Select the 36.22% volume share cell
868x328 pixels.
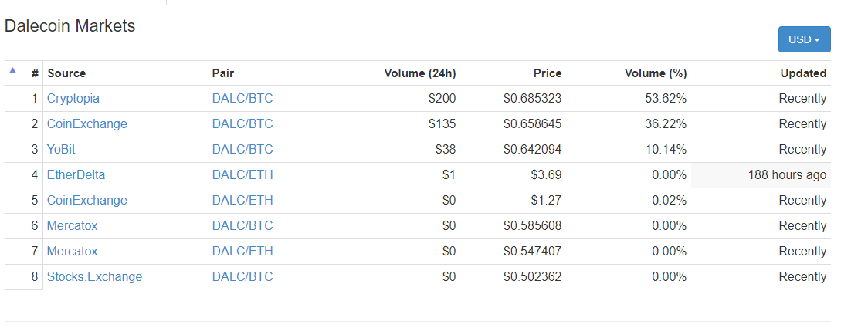tap(666, 124)
